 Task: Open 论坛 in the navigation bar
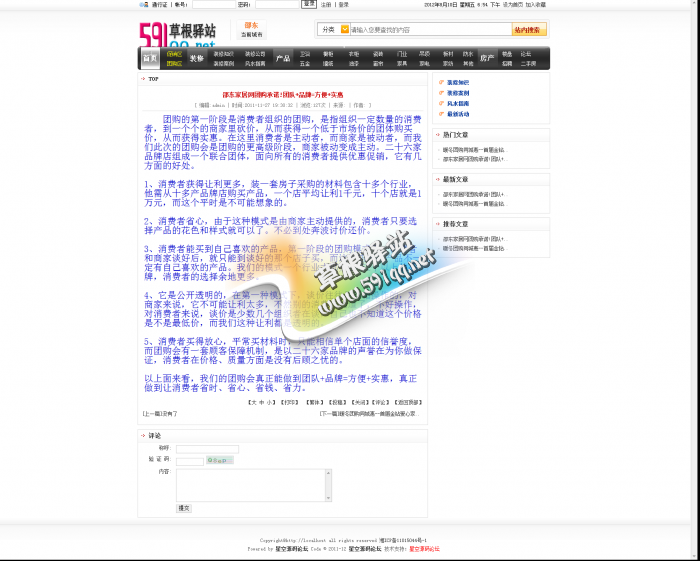click(x=525, y=54)
